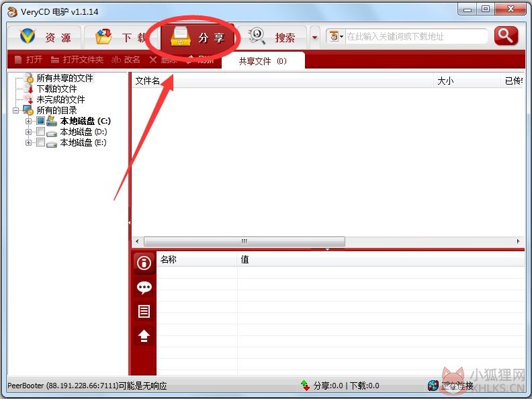Collapse the left tree panel with the splitter arrow
532x399 pixels.
point(130,222)
